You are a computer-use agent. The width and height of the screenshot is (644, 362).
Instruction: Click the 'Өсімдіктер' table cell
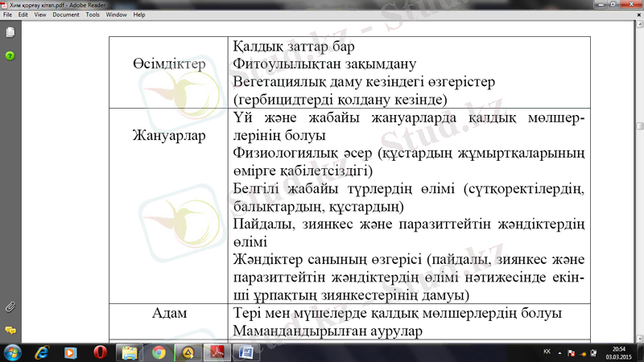click(168, 72)
